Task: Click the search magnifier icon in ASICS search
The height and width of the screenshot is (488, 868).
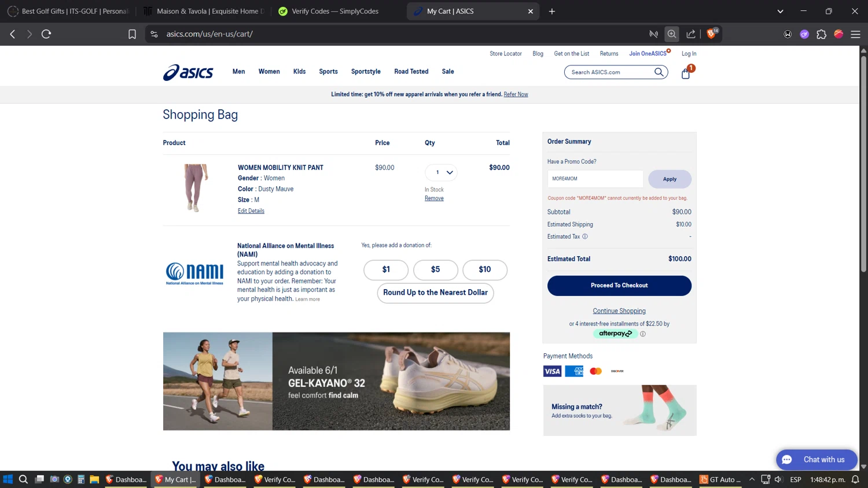Action: [659, 72]
